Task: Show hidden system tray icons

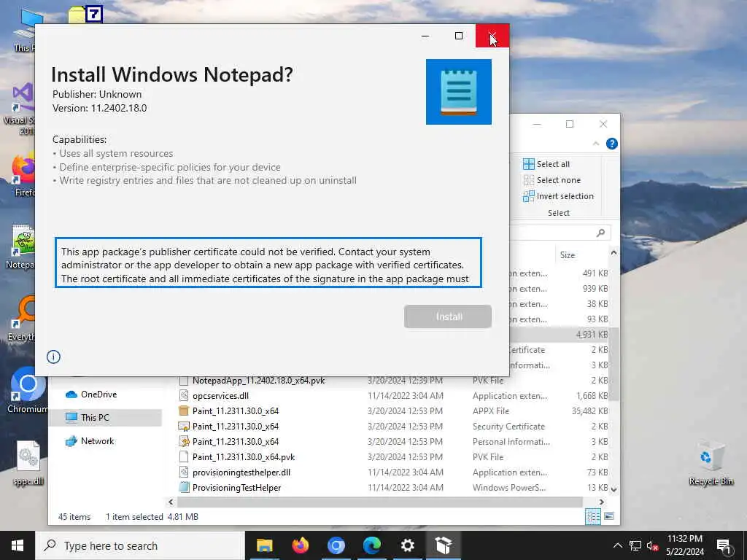Action: [617, 545]
